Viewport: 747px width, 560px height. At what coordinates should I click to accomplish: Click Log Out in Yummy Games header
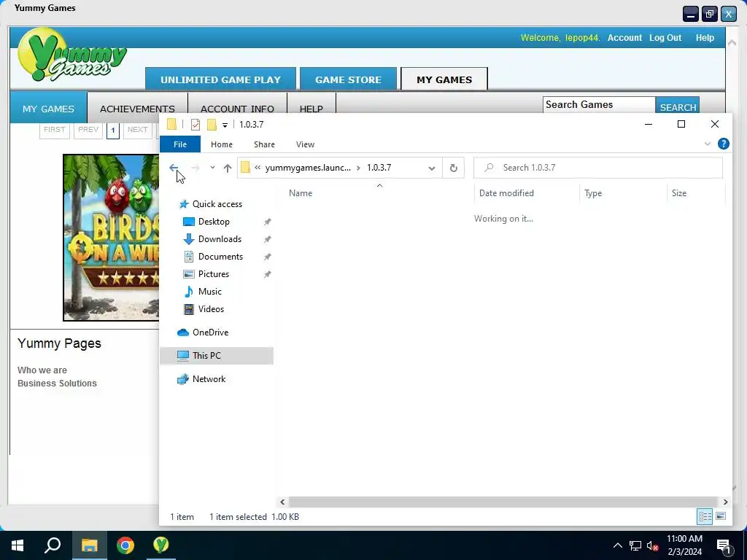point(665,38)
